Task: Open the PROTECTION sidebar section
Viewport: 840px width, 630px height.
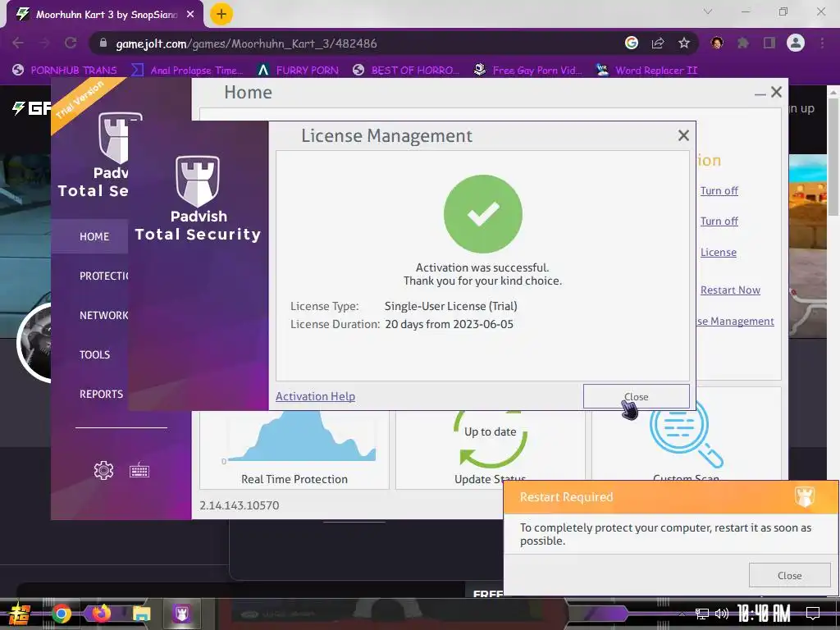Action: 103,276
